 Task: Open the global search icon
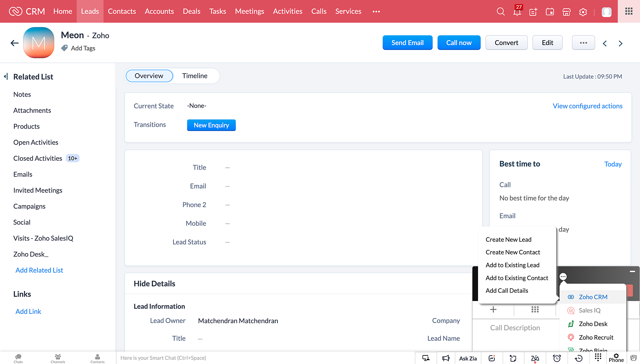click(500, 12)
